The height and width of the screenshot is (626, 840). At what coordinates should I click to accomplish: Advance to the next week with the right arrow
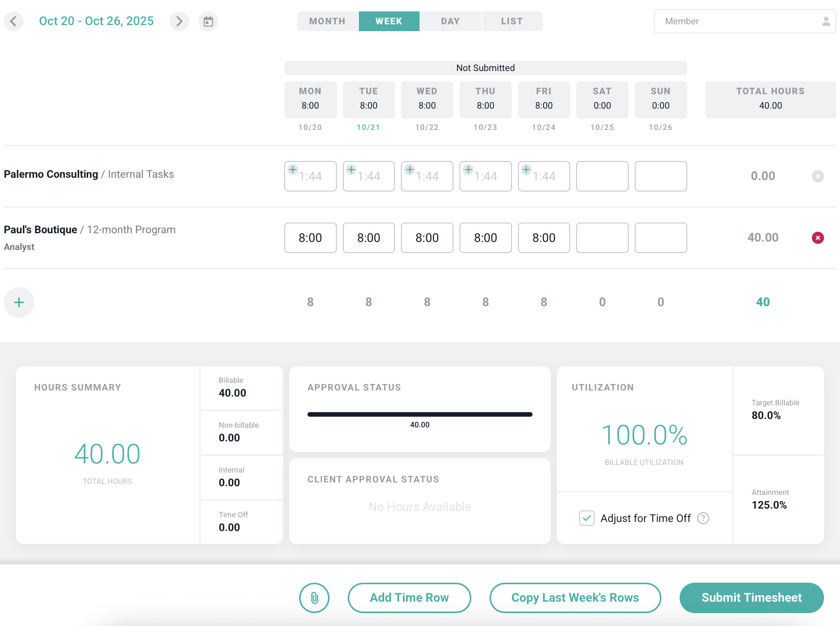point(179,21)
